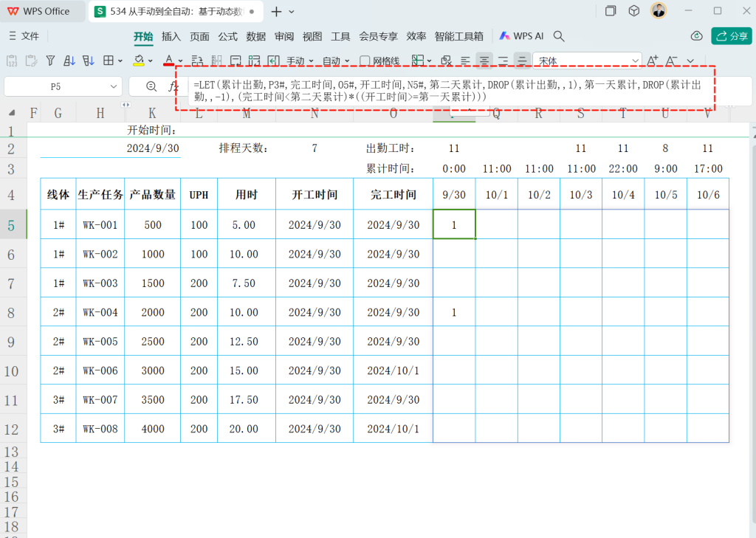Add a new document tab with plus
This screenshot has height=538, width=756.
click(x=276, y=12)
